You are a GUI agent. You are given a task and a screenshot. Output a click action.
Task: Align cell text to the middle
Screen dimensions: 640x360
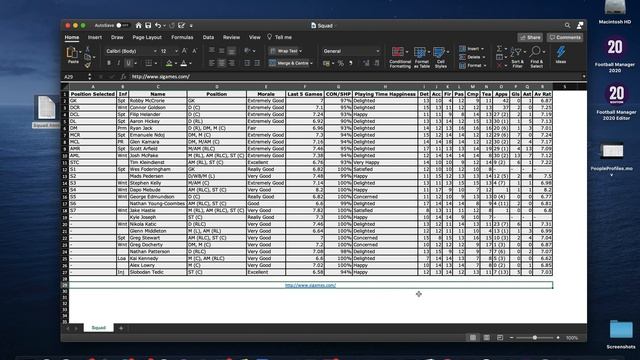pyautogui.click(x=222, y=51)
